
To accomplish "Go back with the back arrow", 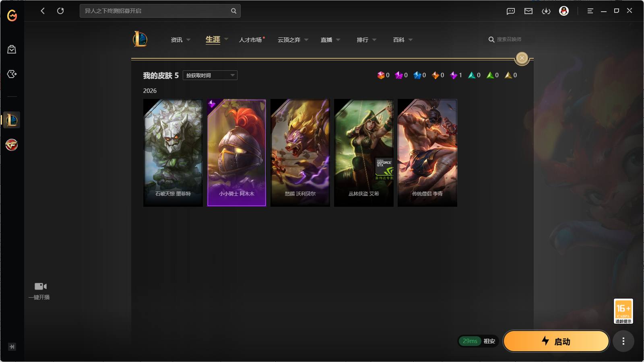I will (x=43, y=11).
